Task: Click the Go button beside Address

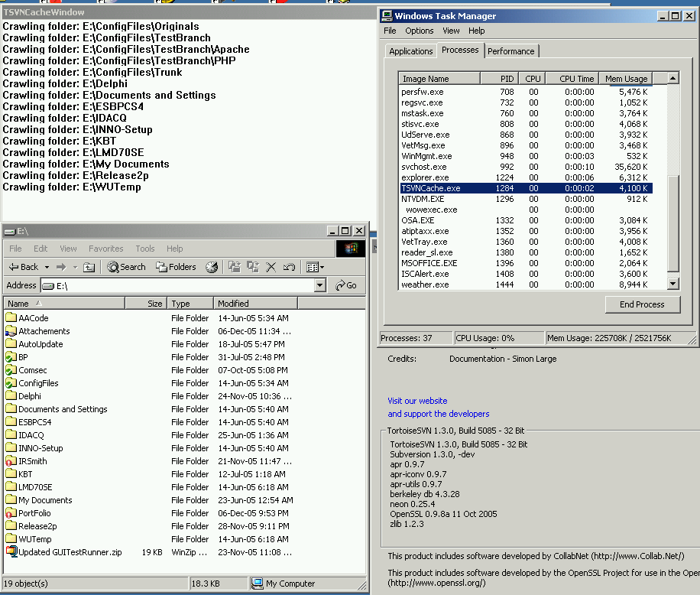Action: pyautogui.click(x=346, y=285)
